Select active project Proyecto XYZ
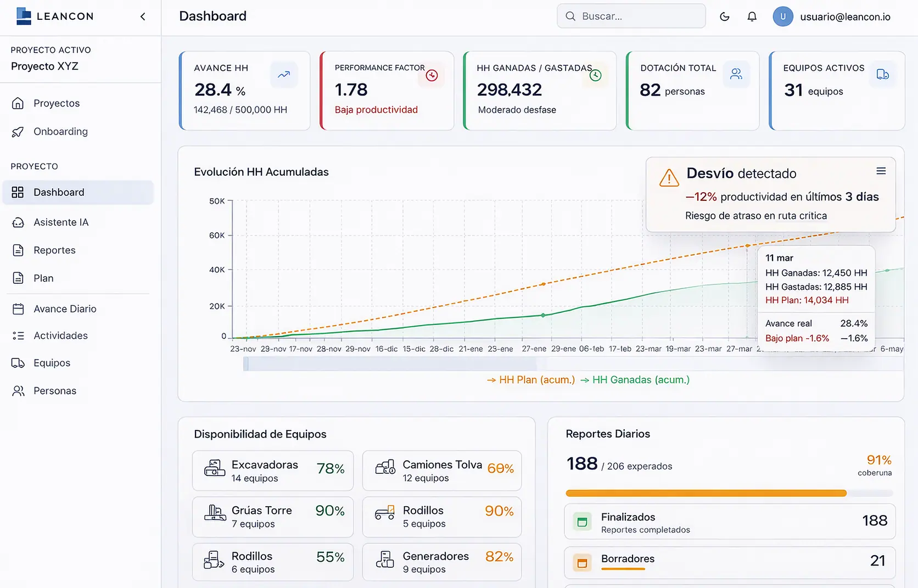 44,66
